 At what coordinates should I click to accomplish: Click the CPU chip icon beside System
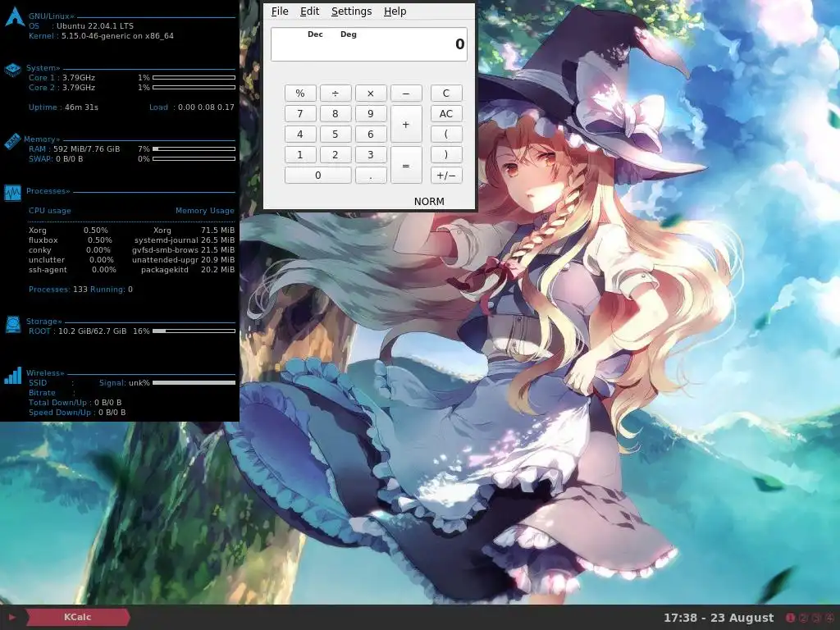point(12,70)
